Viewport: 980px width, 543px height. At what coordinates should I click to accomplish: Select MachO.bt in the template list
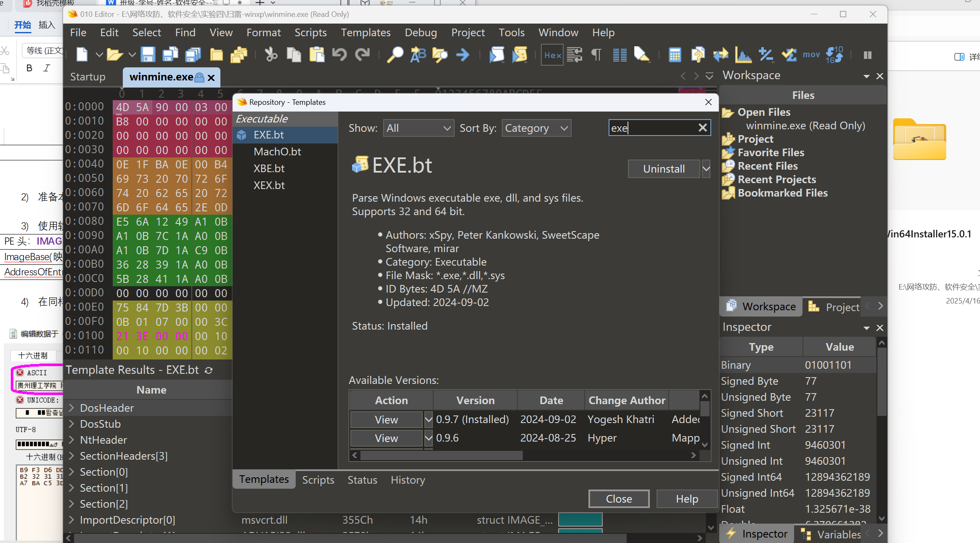pos(277,152)
